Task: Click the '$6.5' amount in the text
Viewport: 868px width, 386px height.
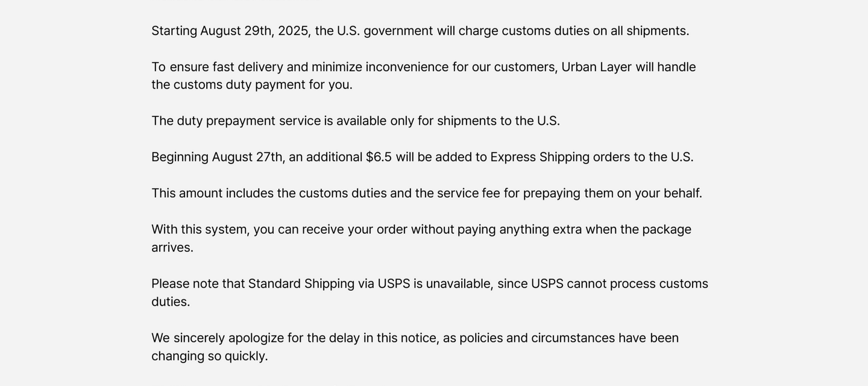Action: tap(379, 157)
